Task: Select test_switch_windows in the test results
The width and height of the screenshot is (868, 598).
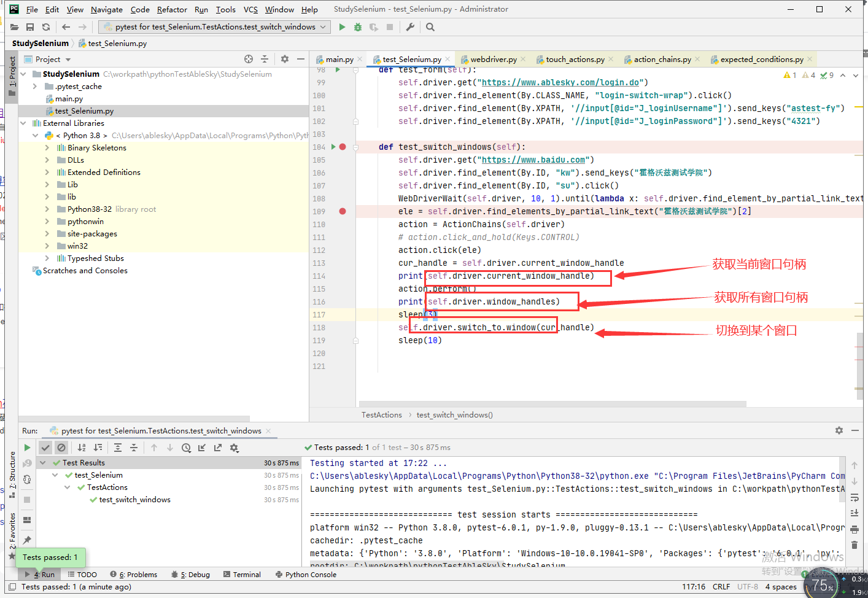Action: pyautogui.click(x=134, y=500)
